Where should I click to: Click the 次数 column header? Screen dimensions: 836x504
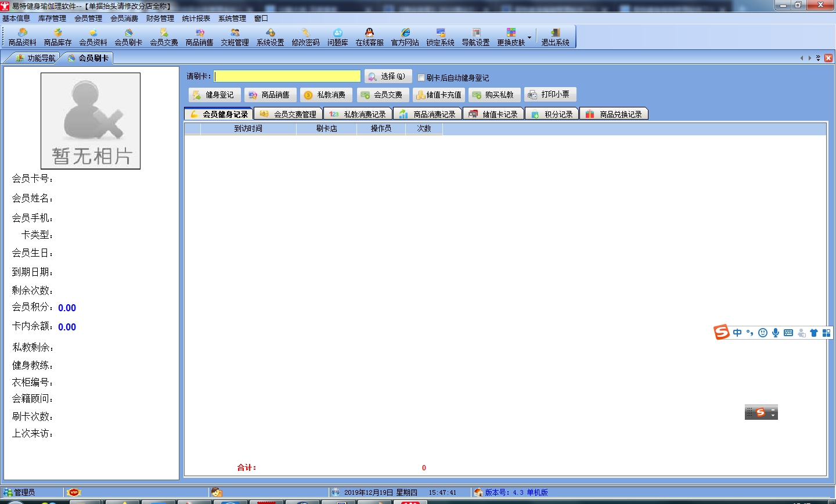pyautogui.click(x=424, y=129)
